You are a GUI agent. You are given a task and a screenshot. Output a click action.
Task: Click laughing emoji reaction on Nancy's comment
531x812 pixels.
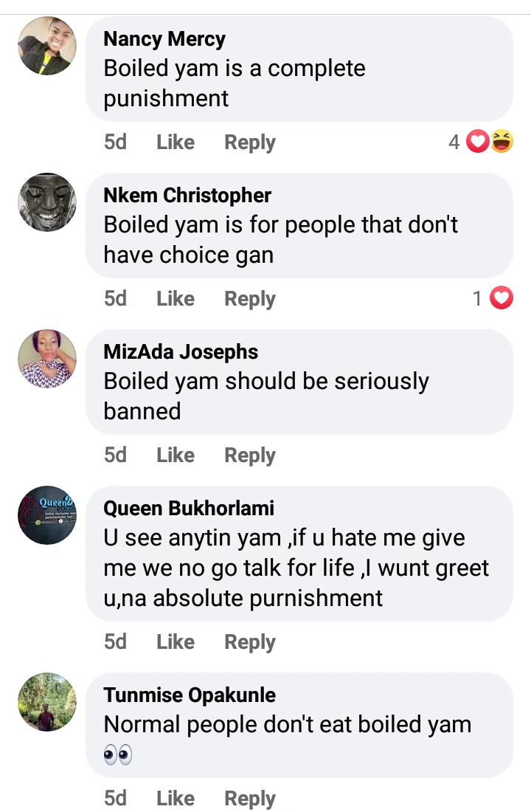pos(502,141)
